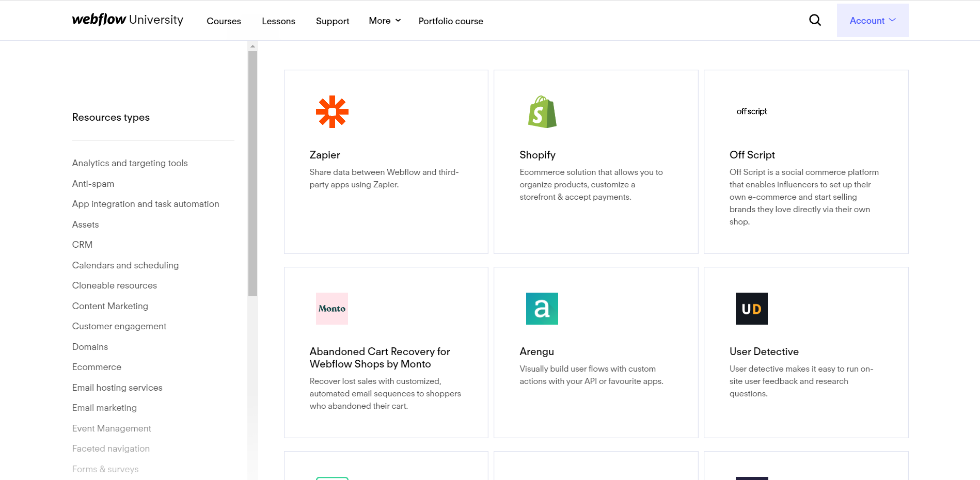Filter by Customer engagement
The image size is (980, 480).
[119, 326]
